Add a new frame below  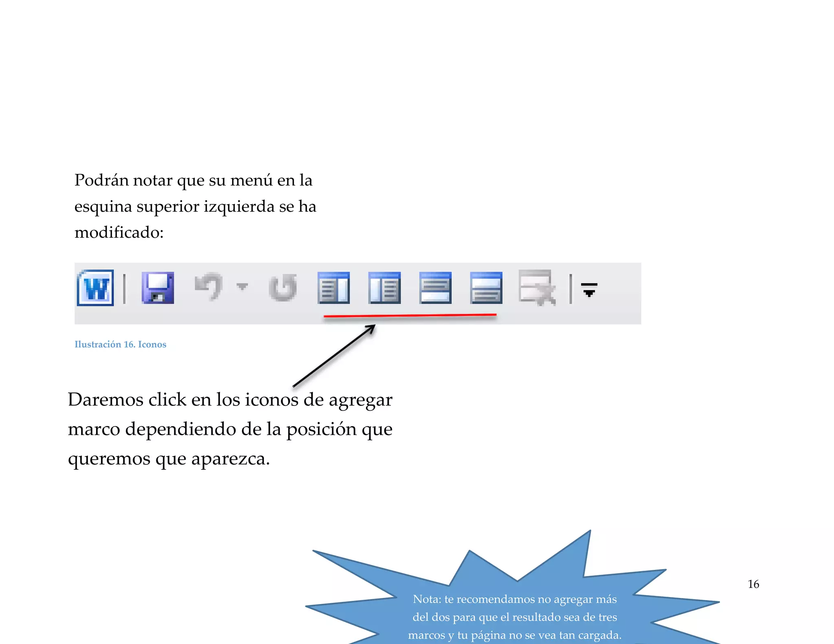coord(486,288)
